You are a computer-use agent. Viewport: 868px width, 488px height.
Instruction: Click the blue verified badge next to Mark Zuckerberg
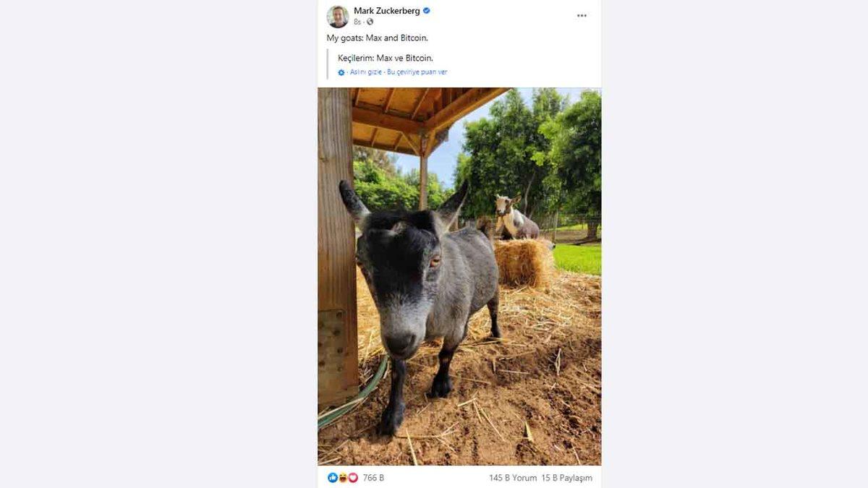pyautogui.click(x=426, y=11)
